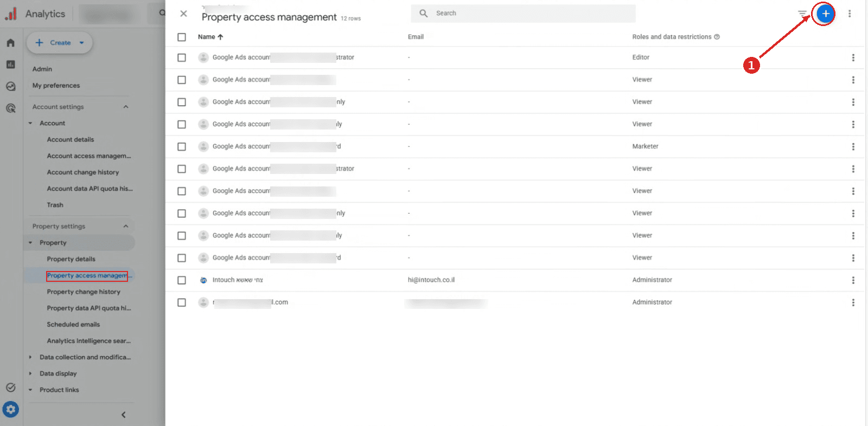This screenshot has width=868, height=426.
Task: Open the top-right more options menu
Action: [850, 14]
